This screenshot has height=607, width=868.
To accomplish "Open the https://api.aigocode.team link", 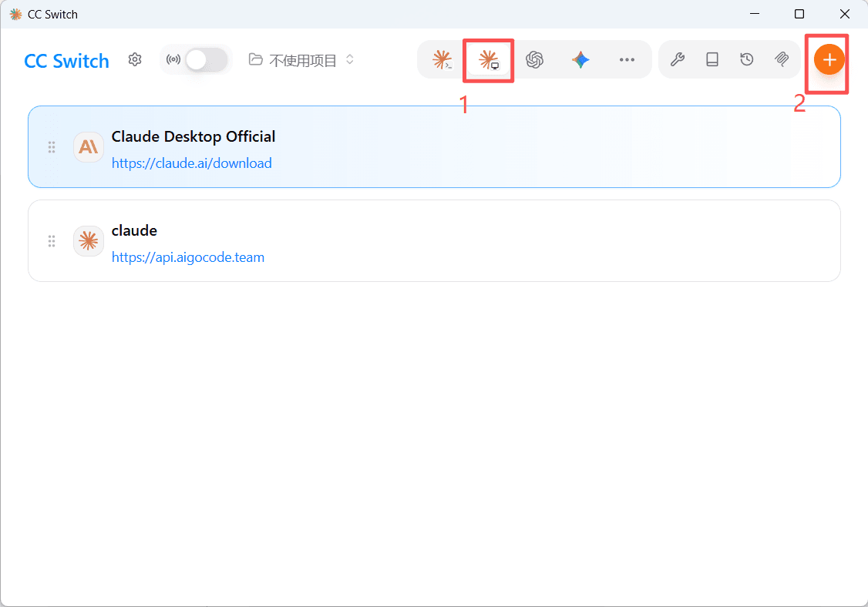I will 187,257.
